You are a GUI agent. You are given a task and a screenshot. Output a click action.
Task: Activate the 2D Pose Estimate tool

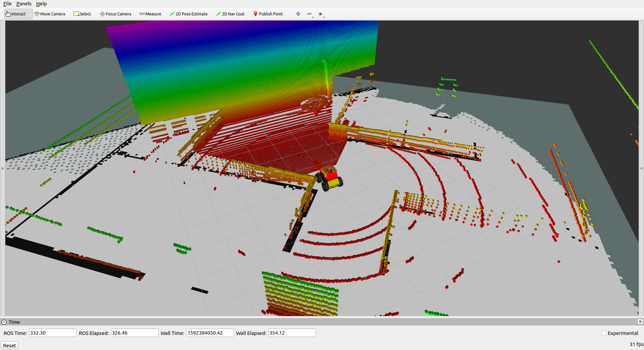[189, 14]
